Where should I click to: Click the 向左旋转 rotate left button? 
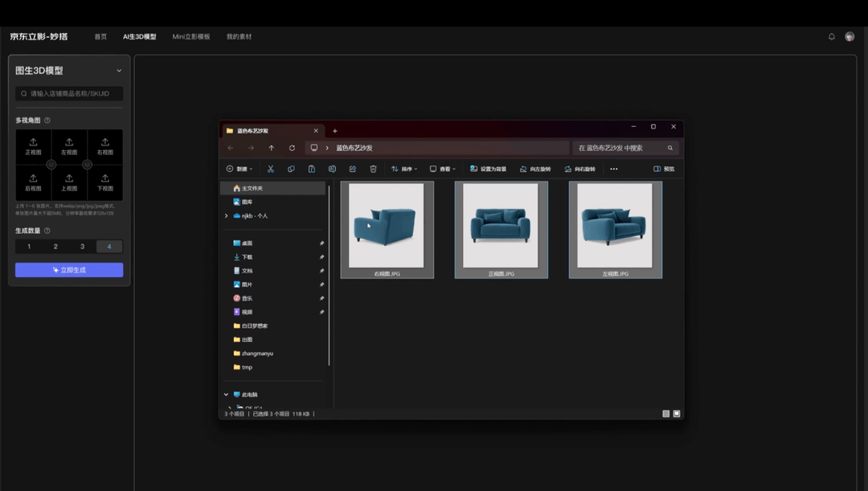pyautogui.click(x=535, y=169)
